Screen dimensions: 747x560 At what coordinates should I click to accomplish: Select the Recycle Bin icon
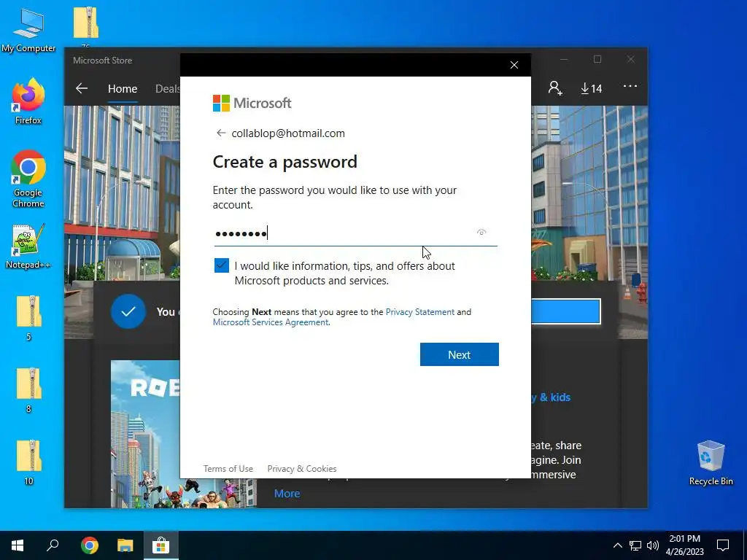(711, 463)
